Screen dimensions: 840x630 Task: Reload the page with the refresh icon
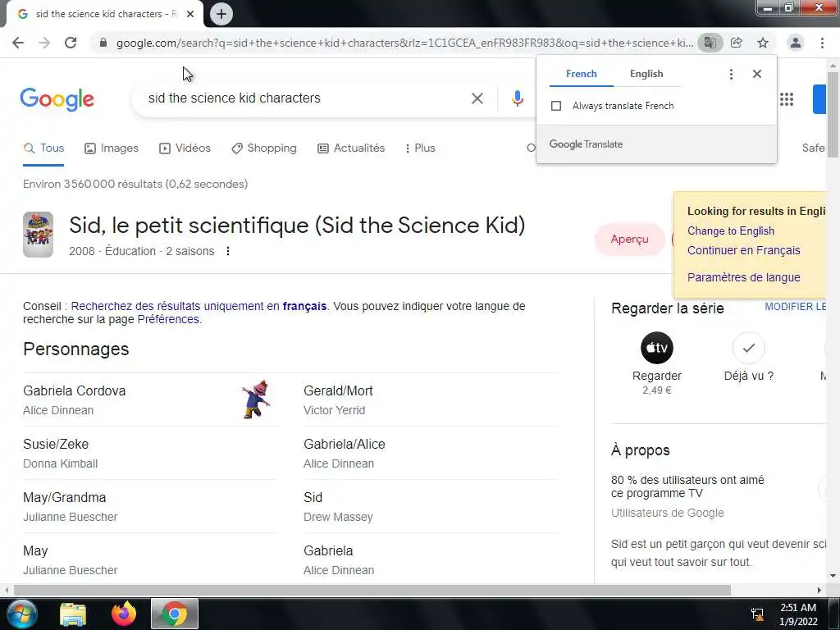click(71, 43)
